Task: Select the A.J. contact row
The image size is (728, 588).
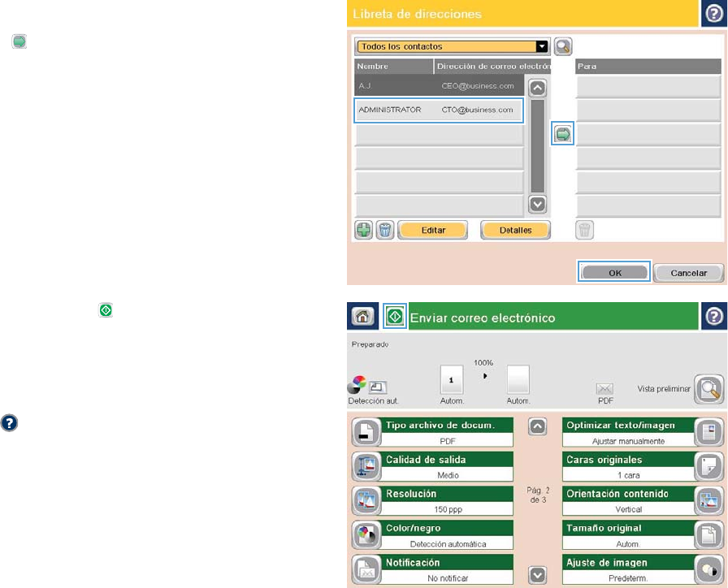Action: [439, 86]
